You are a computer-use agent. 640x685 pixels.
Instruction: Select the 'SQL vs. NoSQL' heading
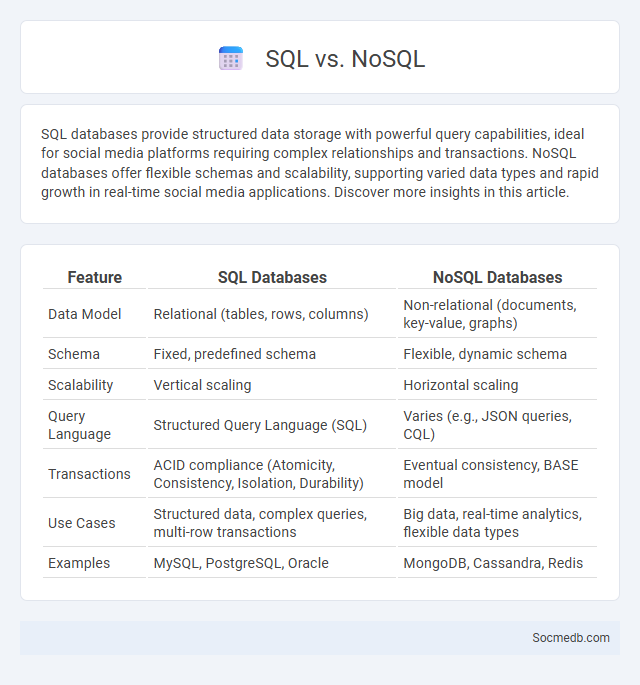[x=345, y=59]
